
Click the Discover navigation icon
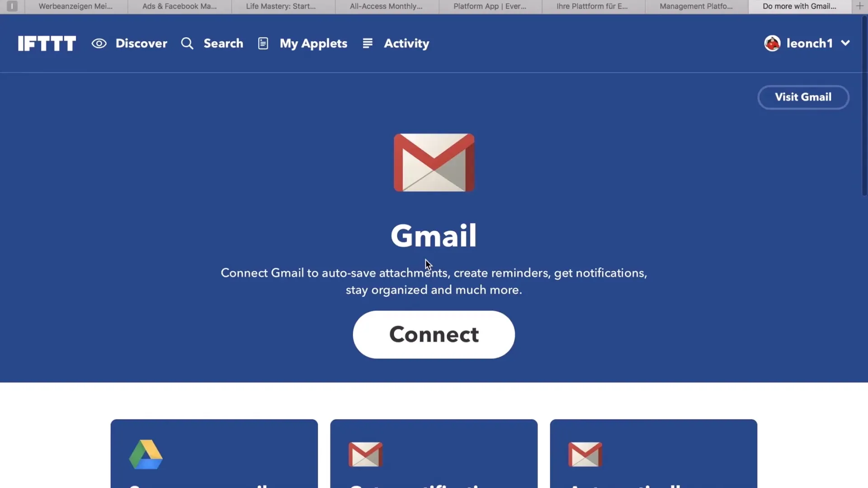(x=99, y=42)
